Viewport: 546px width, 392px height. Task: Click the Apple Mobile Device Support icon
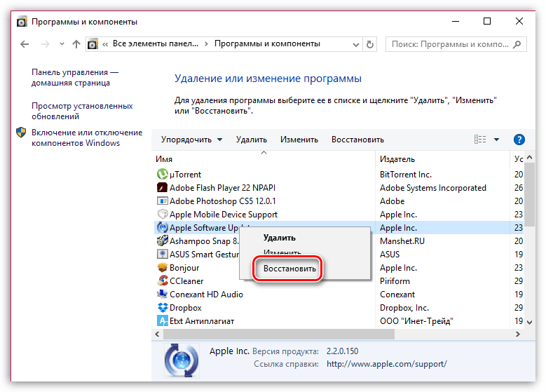(163, 214)
